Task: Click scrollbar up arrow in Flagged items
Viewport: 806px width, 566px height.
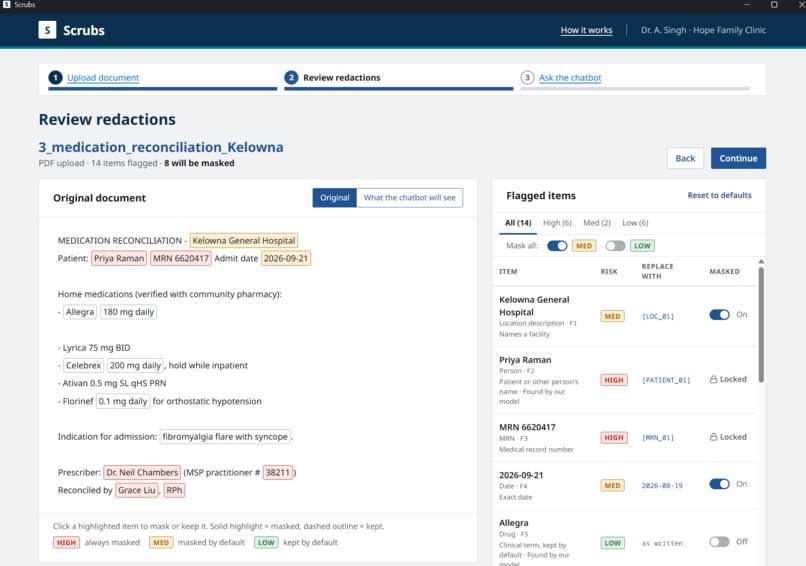Action: click(761, 262)
